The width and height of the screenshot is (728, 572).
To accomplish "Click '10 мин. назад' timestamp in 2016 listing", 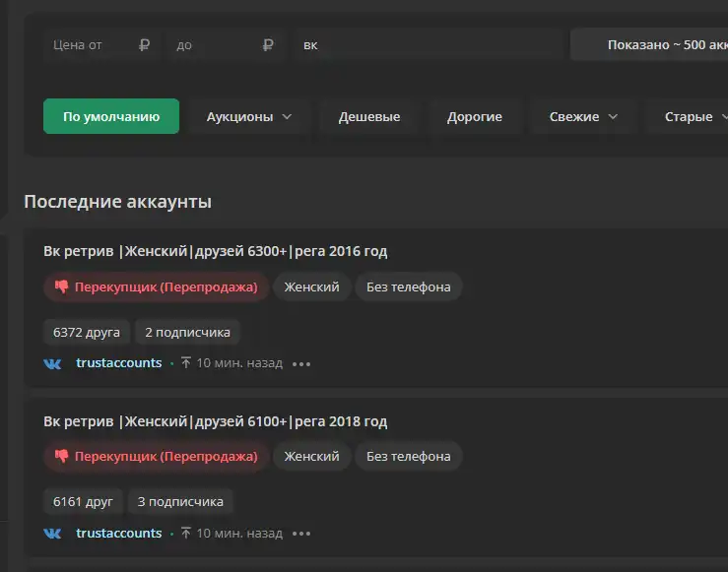I will tap(239, 362).
